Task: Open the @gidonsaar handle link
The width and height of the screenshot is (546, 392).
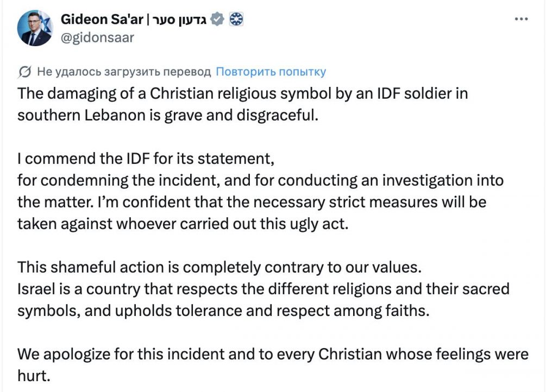Action: click(x=97, y=37)
